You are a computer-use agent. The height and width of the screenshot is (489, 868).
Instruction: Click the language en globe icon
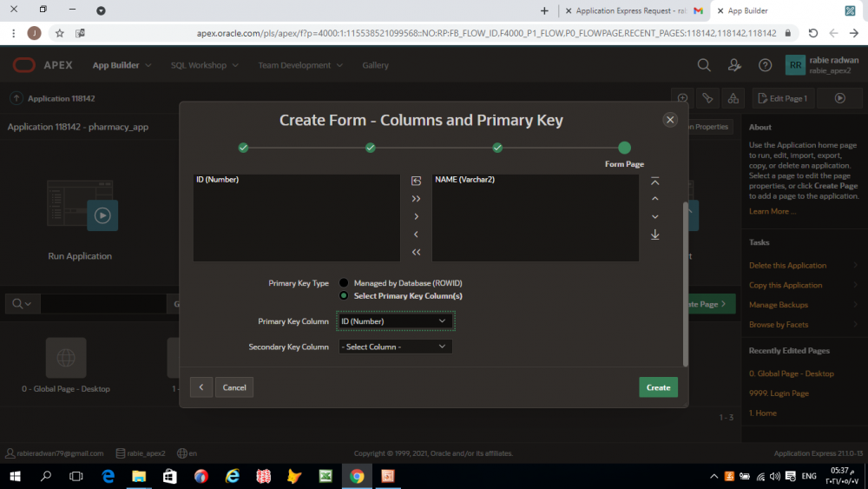click(x=182, y=453)
